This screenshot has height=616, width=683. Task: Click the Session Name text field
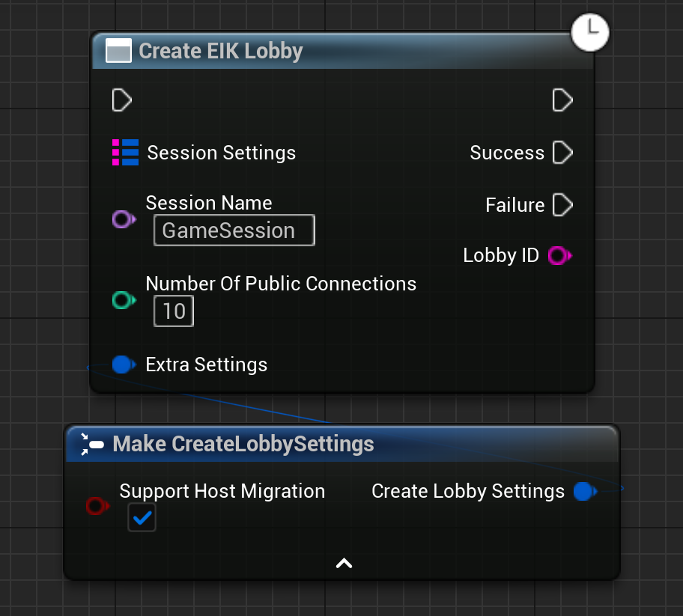point(234,231)
